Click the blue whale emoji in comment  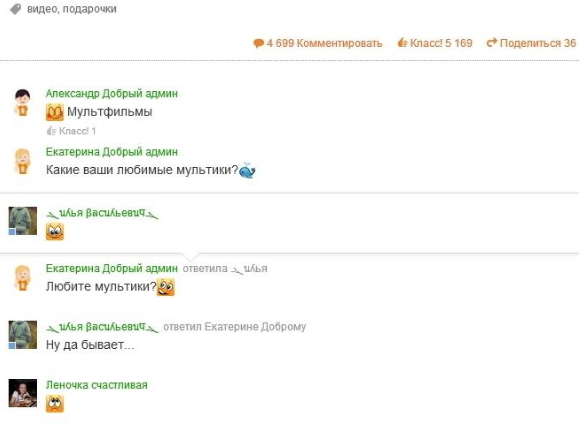click(x=247, y=171)
